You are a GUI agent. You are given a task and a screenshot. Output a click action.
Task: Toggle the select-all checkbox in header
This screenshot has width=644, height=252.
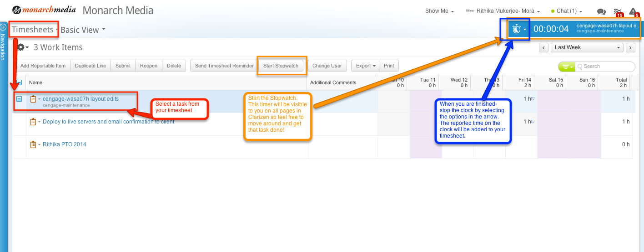(x=19, y=82)
